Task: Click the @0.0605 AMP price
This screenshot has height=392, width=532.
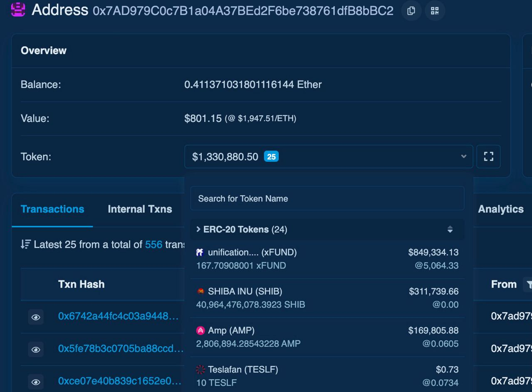Action: click(x=440, y=344)
